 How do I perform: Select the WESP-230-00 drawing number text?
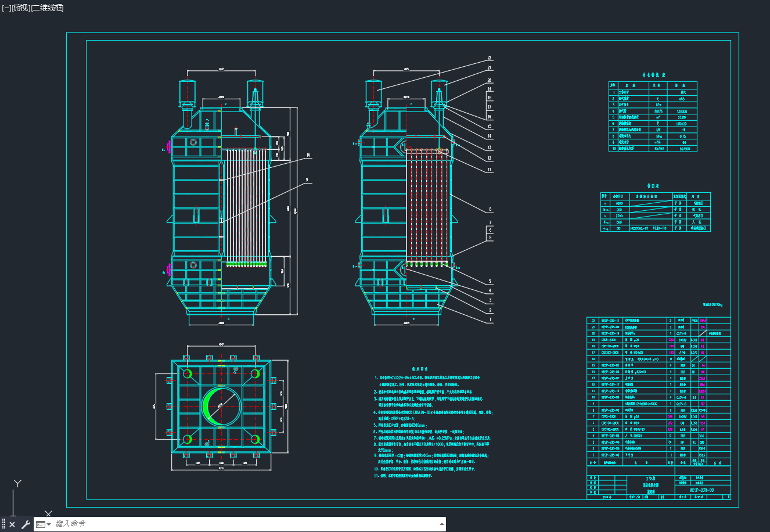[701, 490]
